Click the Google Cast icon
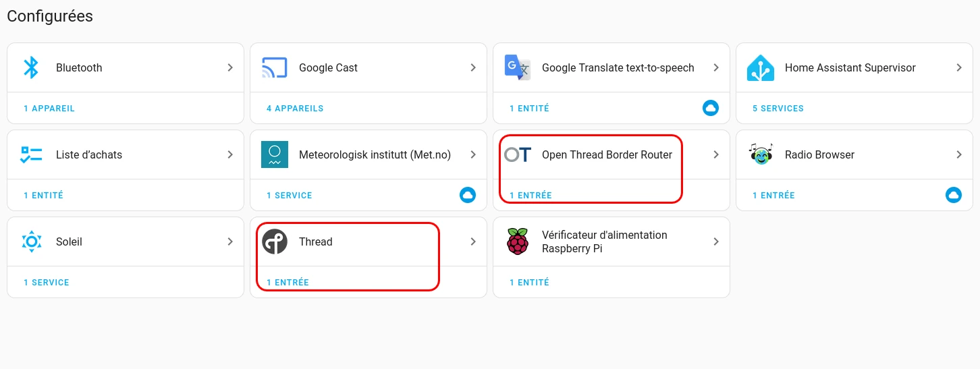Viewport: 980px width, 369px height. pos(275,67)
